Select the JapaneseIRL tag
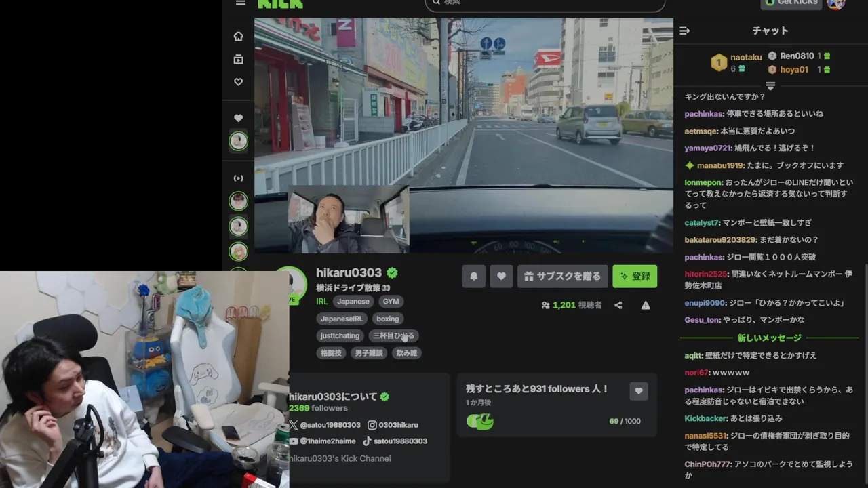This screenshot has width=868, height=488. click(342, 319)
